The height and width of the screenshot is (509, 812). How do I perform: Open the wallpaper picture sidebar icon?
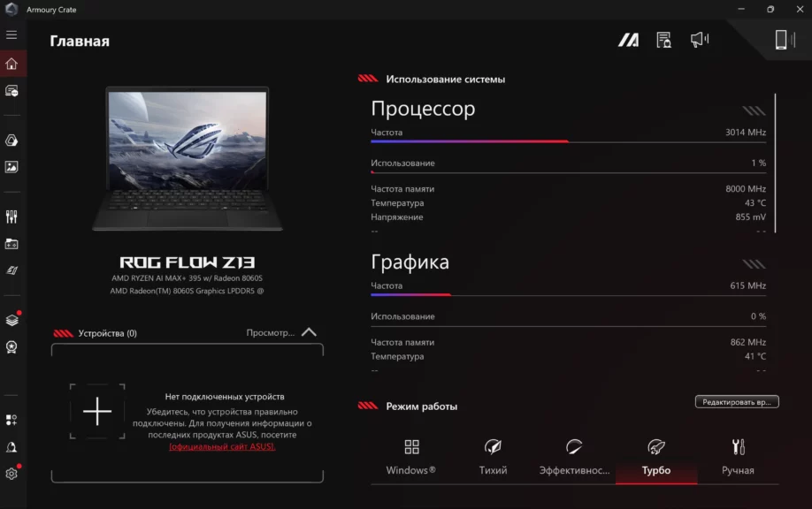coord(11,166)
